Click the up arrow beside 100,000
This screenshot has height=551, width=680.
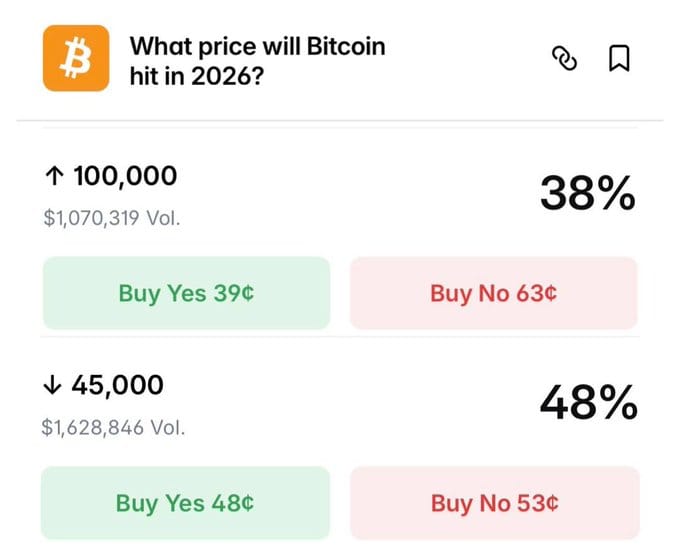(55, 177)
